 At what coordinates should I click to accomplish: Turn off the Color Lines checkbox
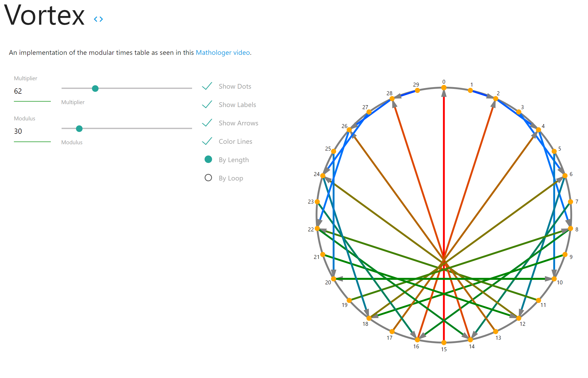[207, 141]
